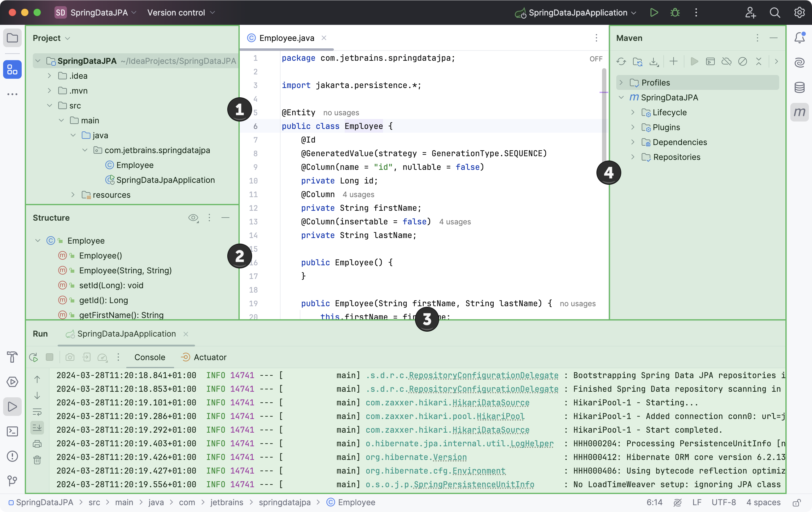Click the Debug bug icon in toolbar
Image resolution: width=812 pixels, height=512 pixels.
click(x=675, y=13)
